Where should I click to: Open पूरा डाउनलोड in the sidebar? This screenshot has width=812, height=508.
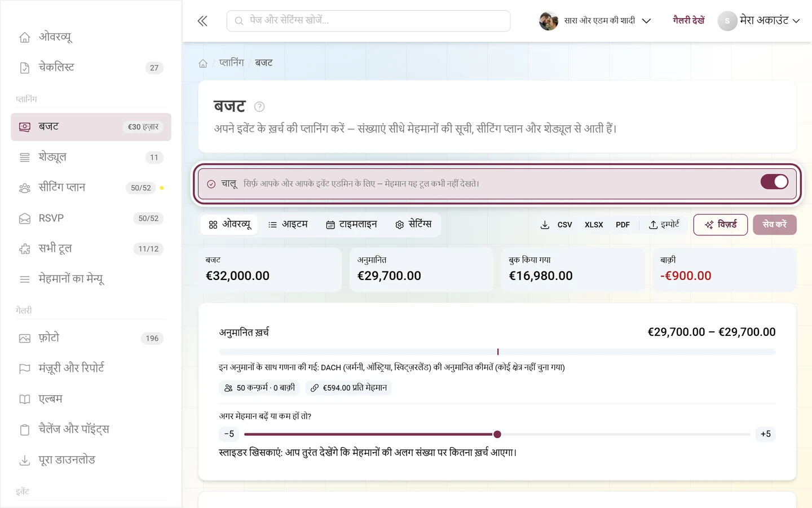tap(91, 460)
